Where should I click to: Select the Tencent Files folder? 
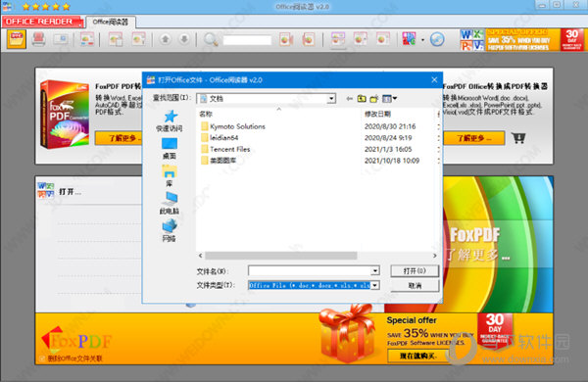point(225,149)
